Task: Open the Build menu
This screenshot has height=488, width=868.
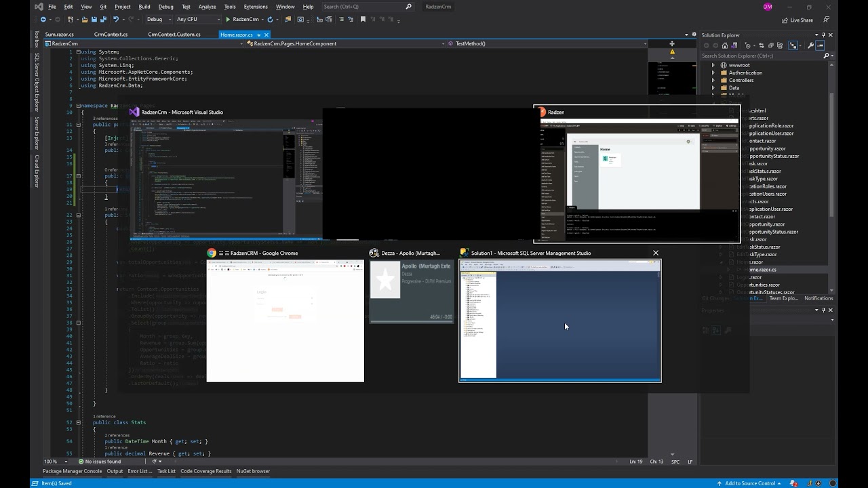Action: tap(144, 7)
